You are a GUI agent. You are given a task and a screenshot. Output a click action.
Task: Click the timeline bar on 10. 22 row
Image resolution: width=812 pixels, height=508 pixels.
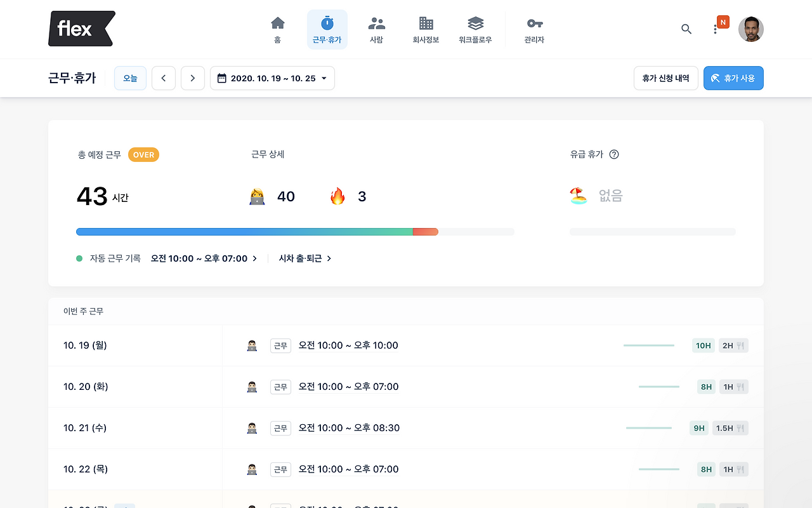pos(659,469)
